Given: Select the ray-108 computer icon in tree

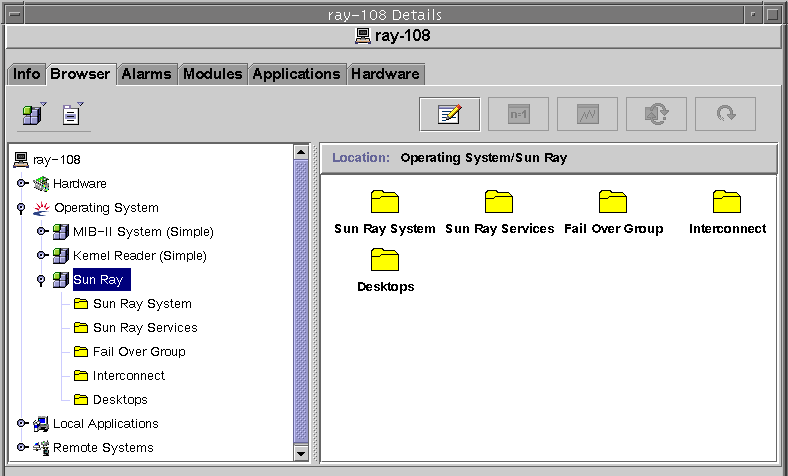Looking at the screenshot, I should (x=21, y=160).
